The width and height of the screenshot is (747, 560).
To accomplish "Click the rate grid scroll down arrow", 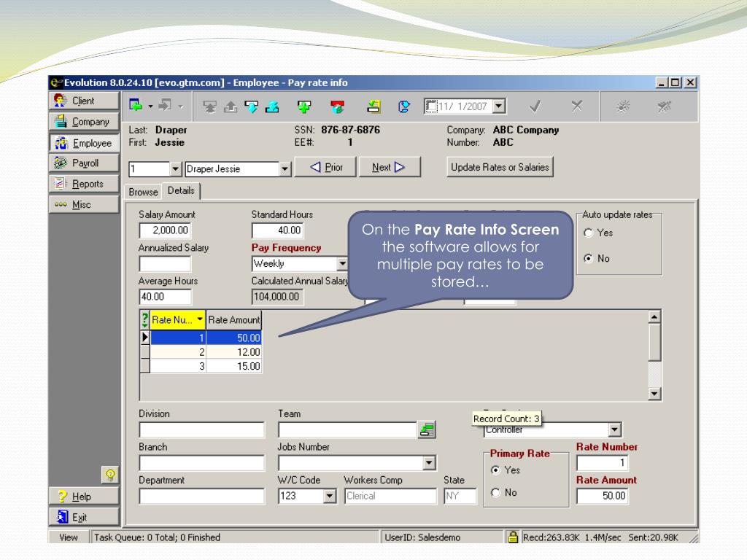I will (x=654, y=393).
